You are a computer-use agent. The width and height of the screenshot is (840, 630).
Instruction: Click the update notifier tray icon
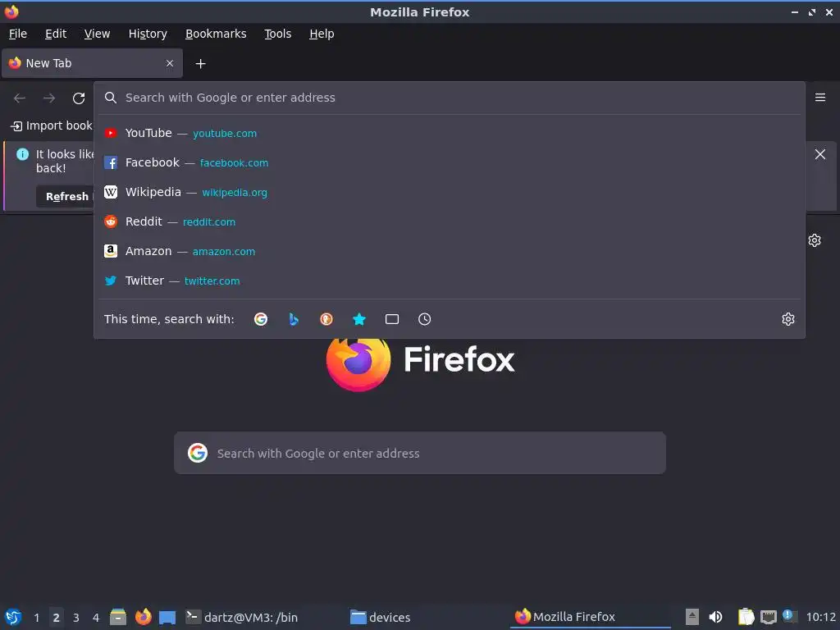click(x=789, y=615)
